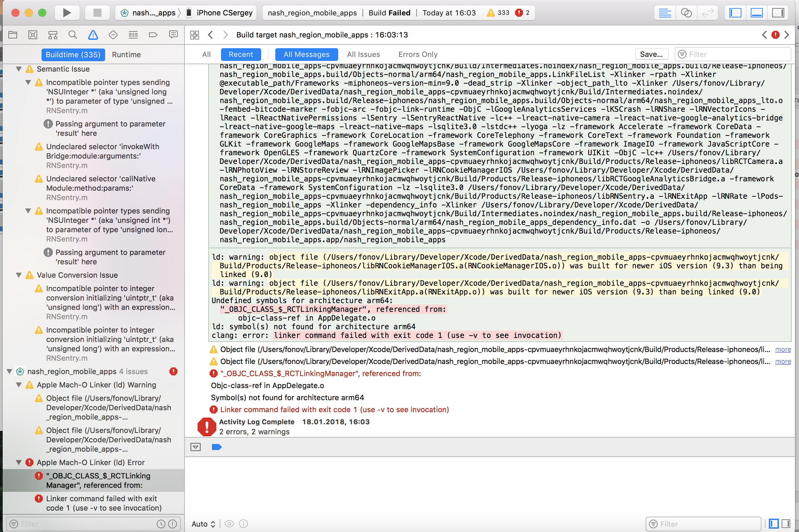Select the Issue navigator warning icon
The image size is (799, 532).
[x=93, y=34]
